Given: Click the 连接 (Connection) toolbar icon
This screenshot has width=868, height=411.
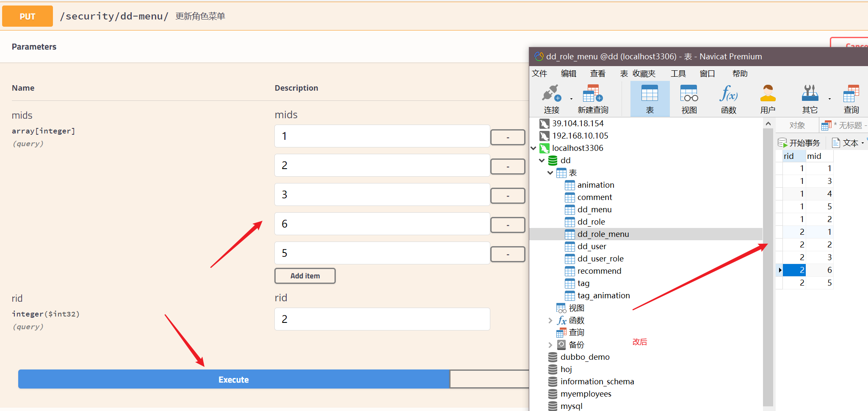Looking at the screenshot, I should pyautogui.click(x=551, y=97).
